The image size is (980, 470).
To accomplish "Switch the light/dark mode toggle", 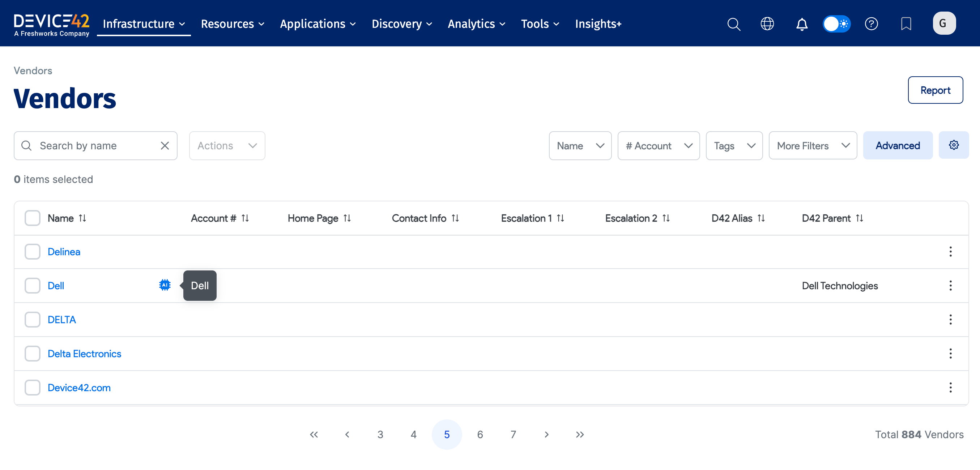I will (x=836, y=23).
